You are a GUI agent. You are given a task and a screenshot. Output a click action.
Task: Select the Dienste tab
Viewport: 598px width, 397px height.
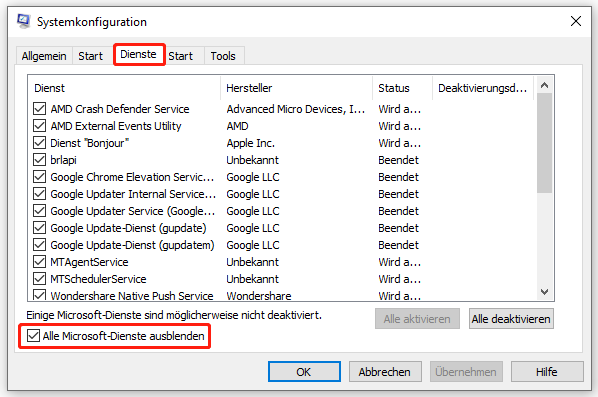pos(138,54)
